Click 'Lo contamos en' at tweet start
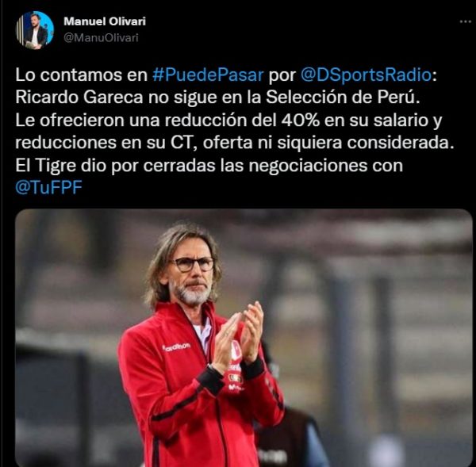 81,75
